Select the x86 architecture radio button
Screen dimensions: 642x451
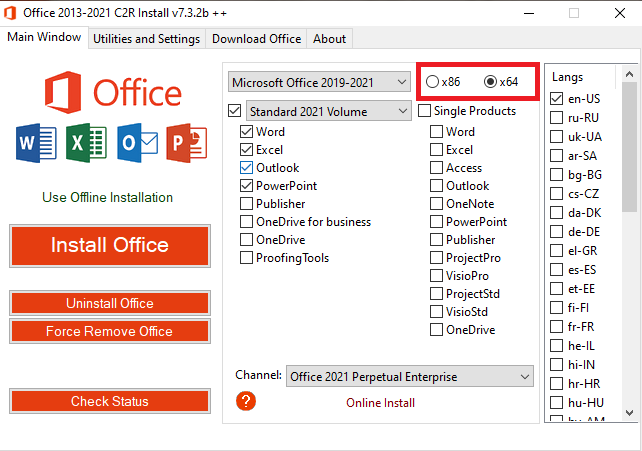(432, 81)
